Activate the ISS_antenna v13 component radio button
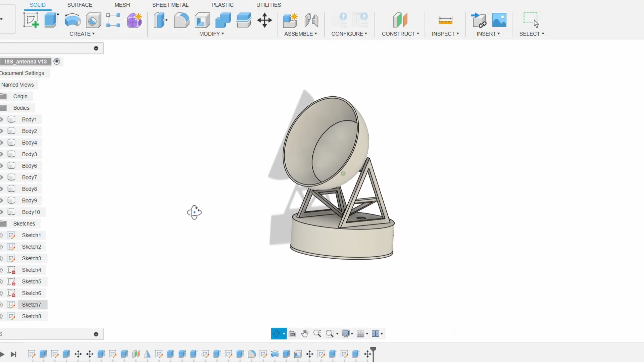This screenshot has height=362, width=644. click(x=57, y=61)
